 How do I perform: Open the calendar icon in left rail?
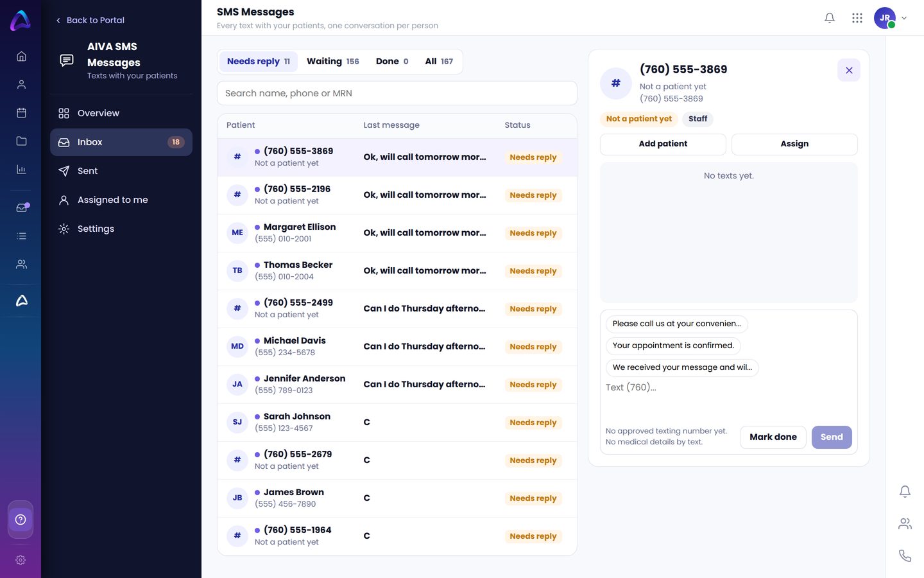point(21,113)
